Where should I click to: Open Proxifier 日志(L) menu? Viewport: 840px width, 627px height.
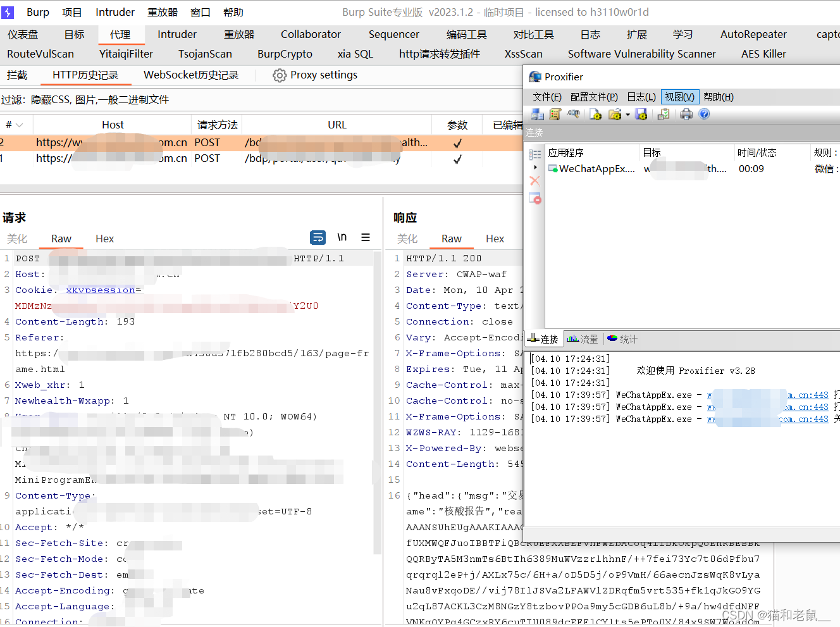pos(641,97)
